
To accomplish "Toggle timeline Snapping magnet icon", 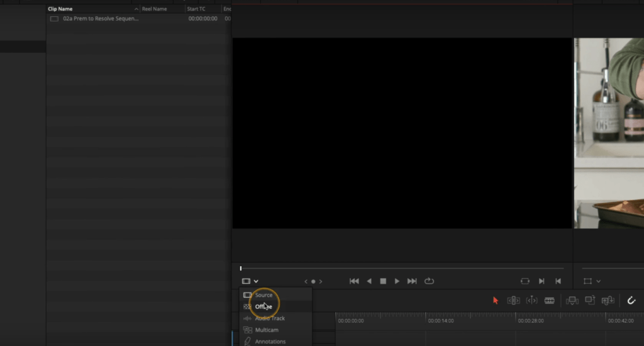I will [x=631, y=300].
